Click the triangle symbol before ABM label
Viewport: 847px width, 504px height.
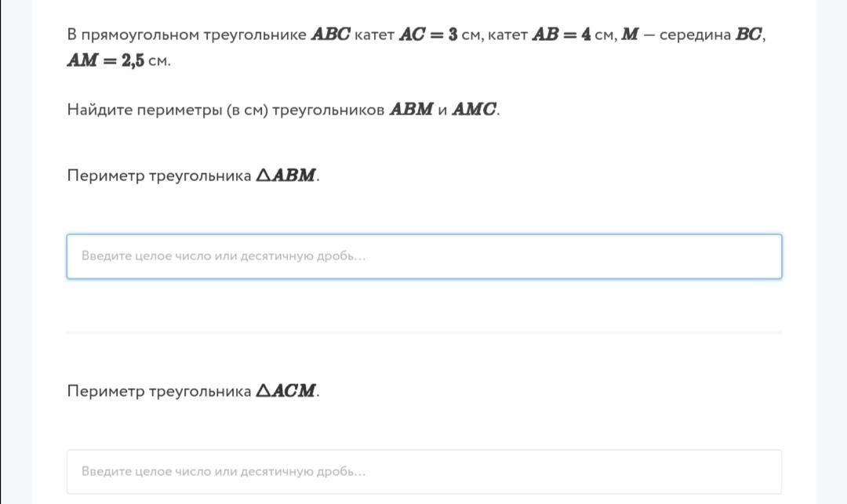[264, 176]
